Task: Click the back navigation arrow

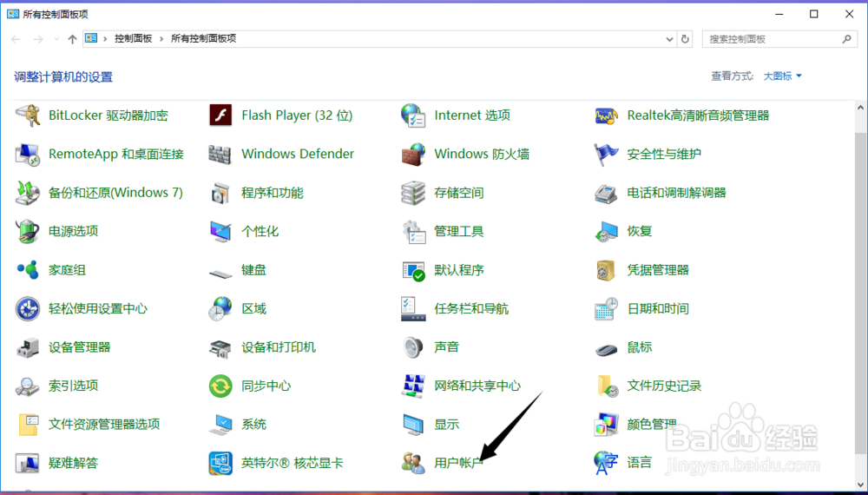Action: click(16, 39)
